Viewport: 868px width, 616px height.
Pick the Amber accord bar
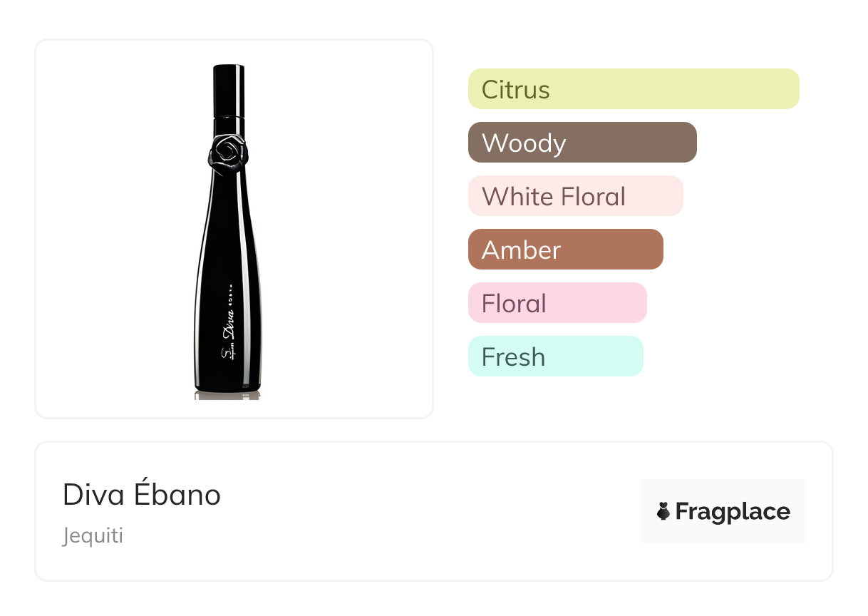565,250
